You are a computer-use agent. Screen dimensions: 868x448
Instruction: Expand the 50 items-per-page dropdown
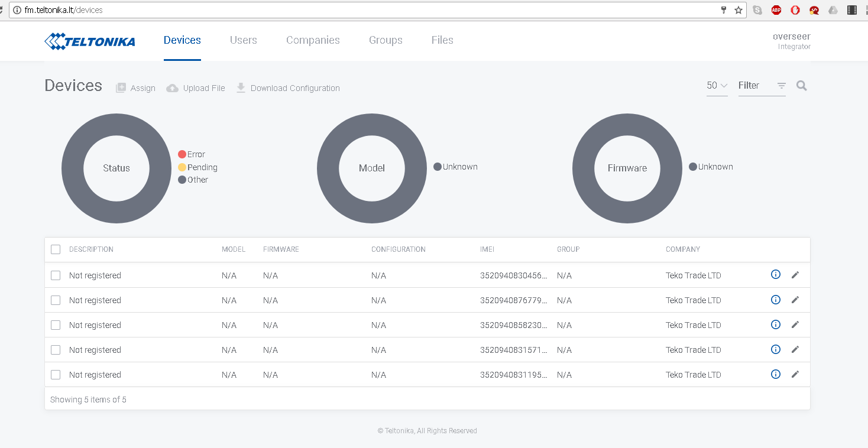pyautogui.click(x=717, y=86)
